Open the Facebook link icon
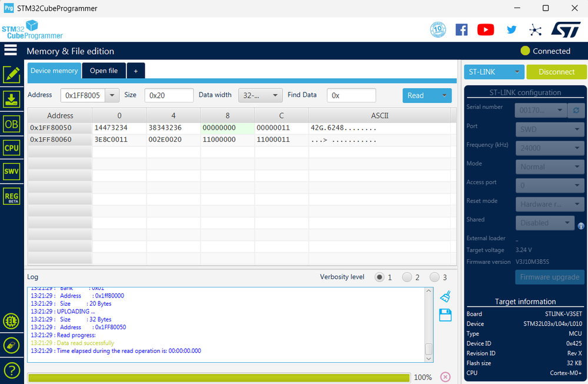Viewport: 588px width, 384px height. pyautogui.click(x=461, y=29)
